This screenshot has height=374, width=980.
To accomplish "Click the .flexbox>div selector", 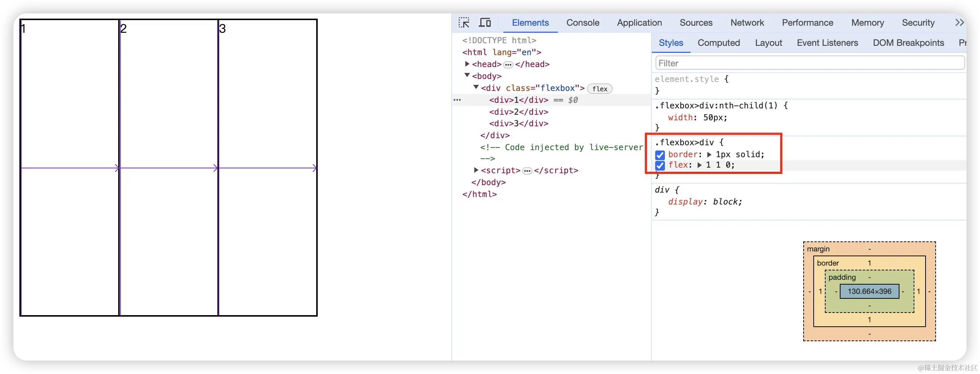I will point(684,143).
